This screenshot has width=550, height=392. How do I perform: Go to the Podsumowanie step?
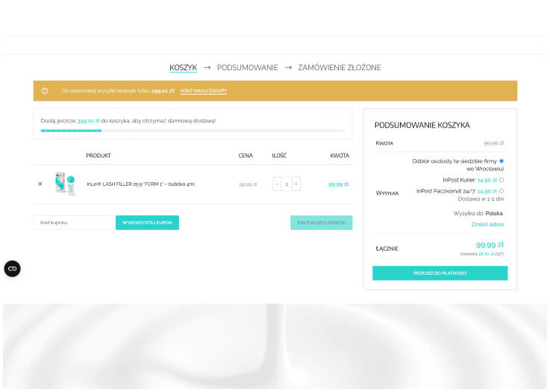tap(247, 67)
